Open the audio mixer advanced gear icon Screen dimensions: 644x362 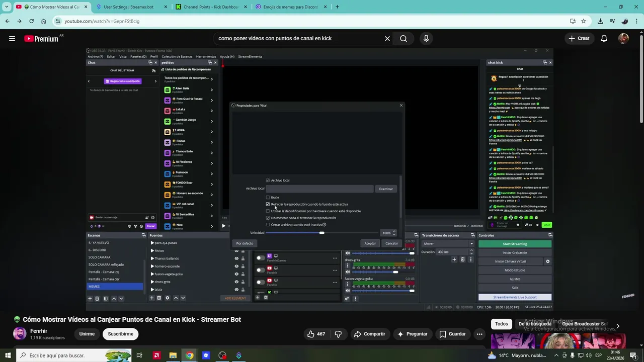(347, 299)
